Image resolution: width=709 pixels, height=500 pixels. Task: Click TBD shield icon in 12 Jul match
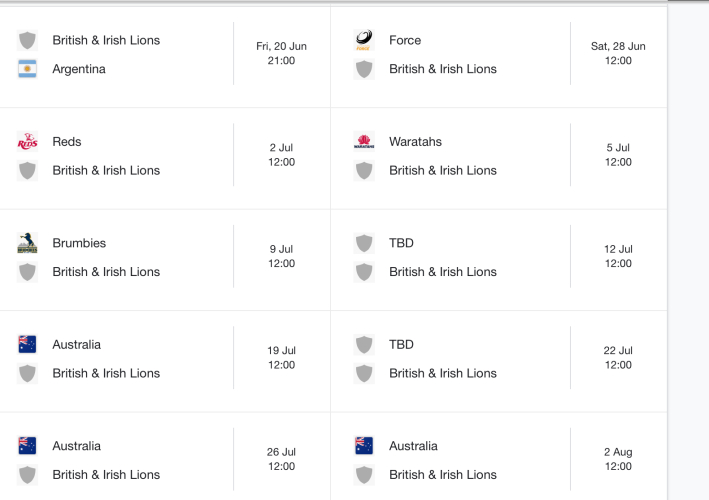pos(364,243)
